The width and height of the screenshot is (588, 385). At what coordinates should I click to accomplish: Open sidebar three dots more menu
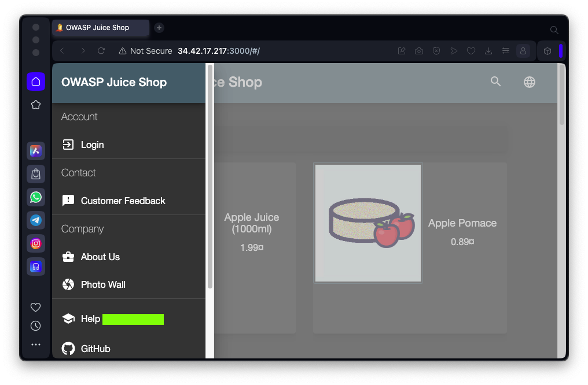pos(36,345)
